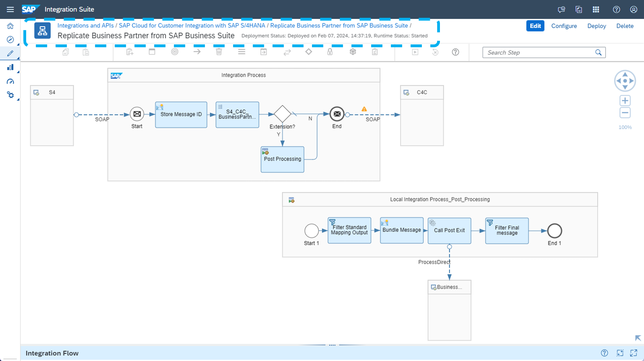Select the Post Processing step

pyautogui.click(x=283, y=159)
